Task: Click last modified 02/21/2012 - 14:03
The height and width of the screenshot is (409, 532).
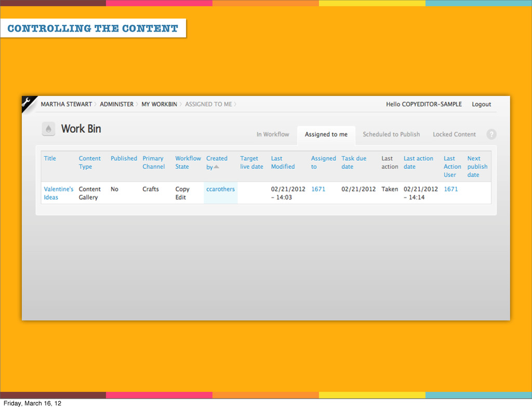Action: tap(288, 193)
